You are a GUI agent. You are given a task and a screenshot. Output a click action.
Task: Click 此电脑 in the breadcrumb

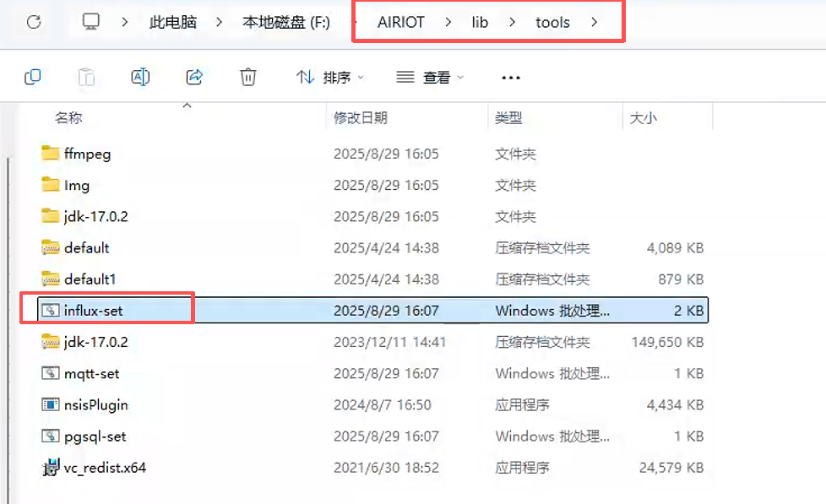point(173,22)
